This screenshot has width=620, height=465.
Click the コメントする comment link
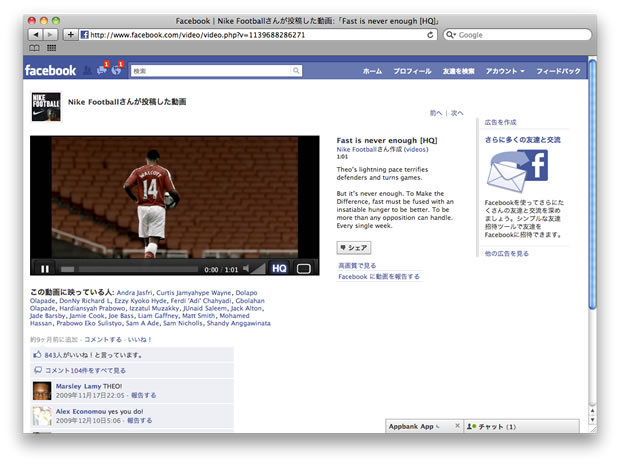pos(103,339)
